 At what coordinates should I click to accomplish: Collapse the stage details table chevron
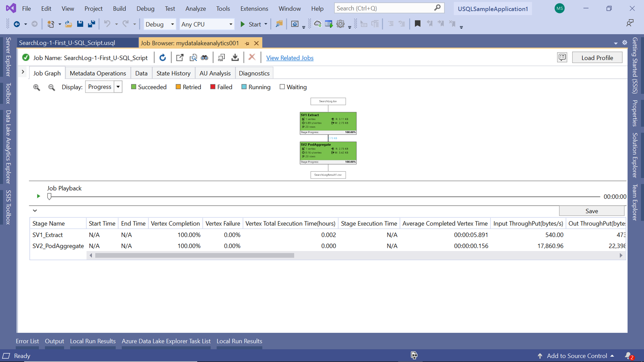[35, 211]
